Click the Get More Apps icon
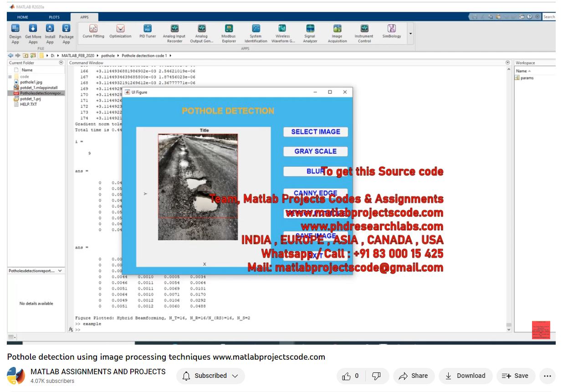This screenshot has height=392, width=563. point(33,34)
